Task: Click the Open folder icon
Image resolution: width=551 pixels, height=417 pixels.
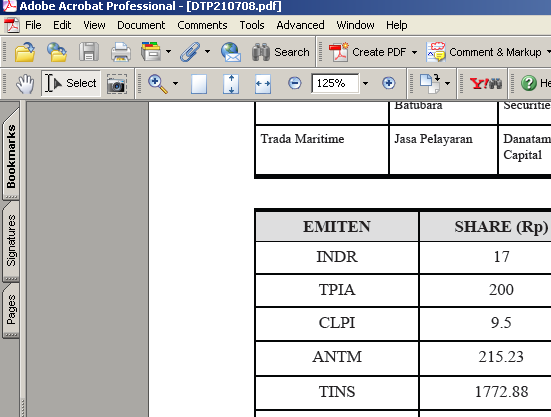Action: point(25,52)
